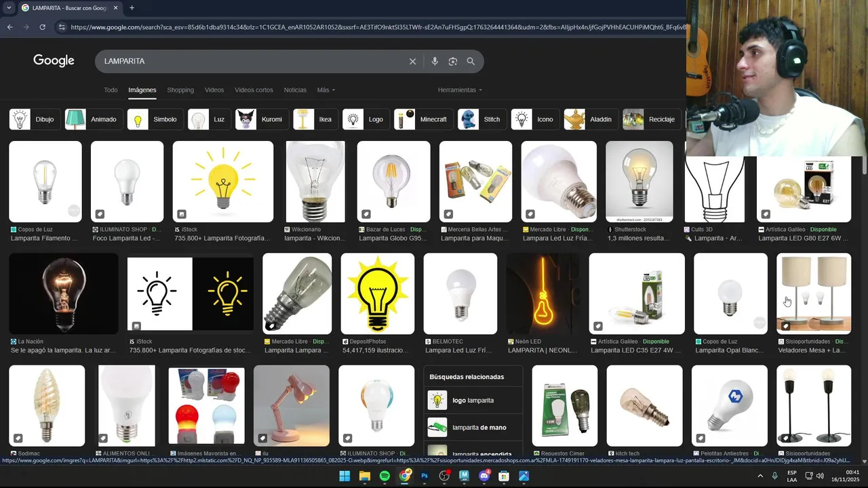Image resolution: width=868 pixels, height=488 pixels.
Task: Open Photoshop from the taskbar
Action: 425,476
